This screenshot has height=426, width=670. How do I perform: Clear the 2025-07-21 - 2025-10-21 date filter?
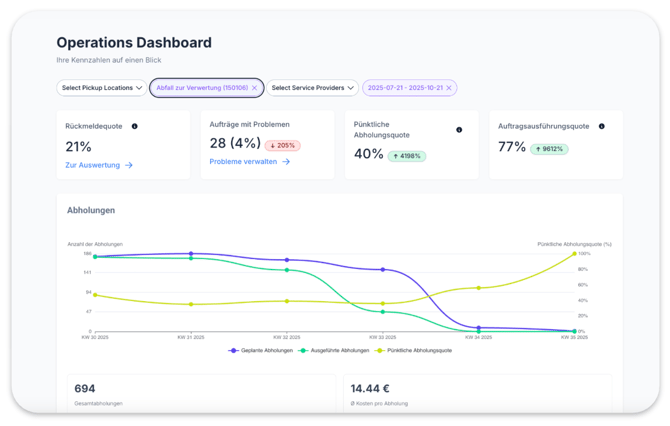click(449, 88)
